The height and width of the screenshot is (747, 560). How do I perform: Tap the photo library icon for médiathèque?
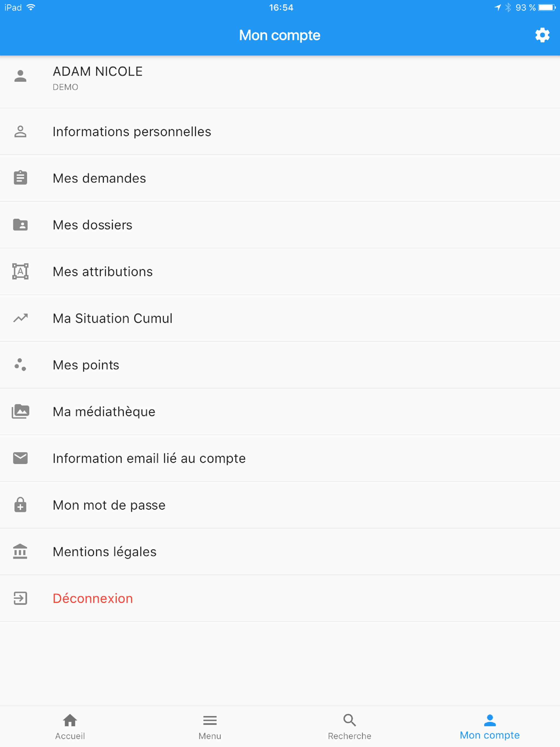click(20, 411)
